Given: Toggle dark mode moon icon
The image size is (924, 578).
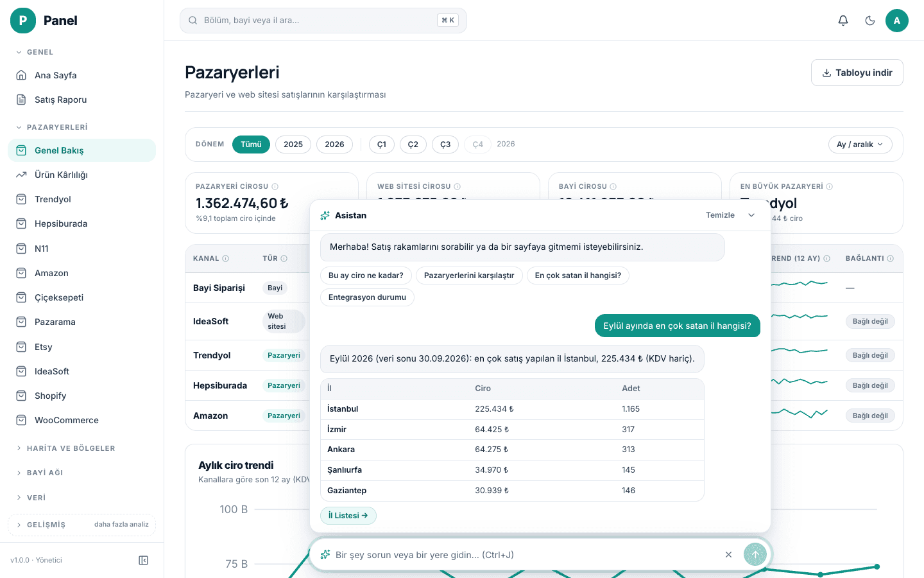Looking at the screenshot, I should pos(870,21).
